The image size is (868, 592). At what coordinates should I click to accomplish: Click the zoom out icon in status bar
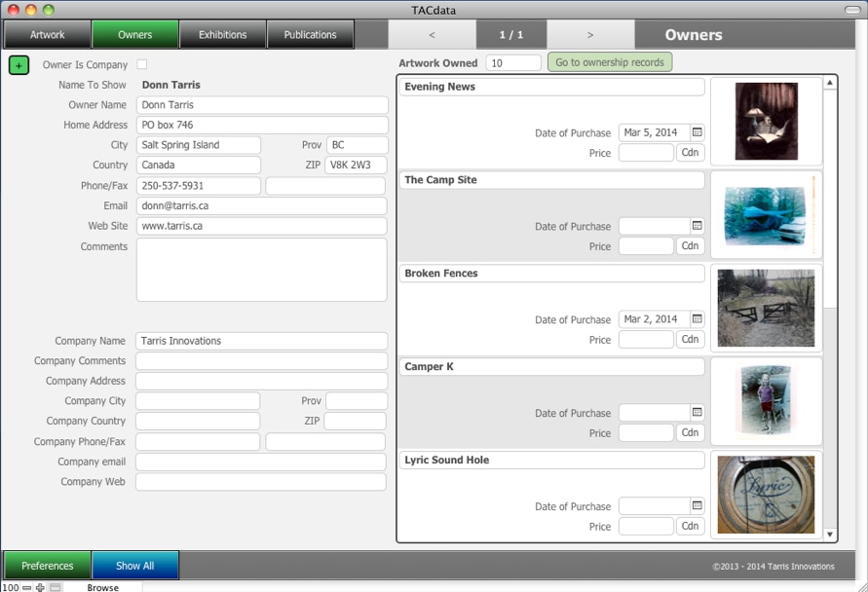(x=26, y=587)
